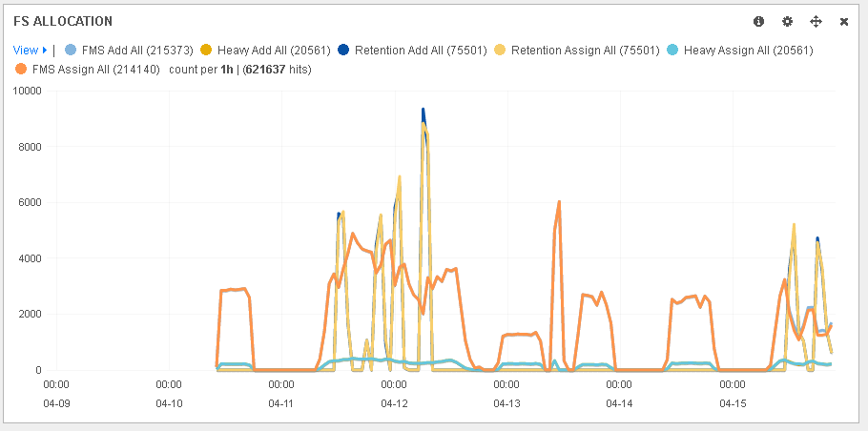Open the panel info icon
Screen dimensions: 868x431
click(x=759, y=21)
